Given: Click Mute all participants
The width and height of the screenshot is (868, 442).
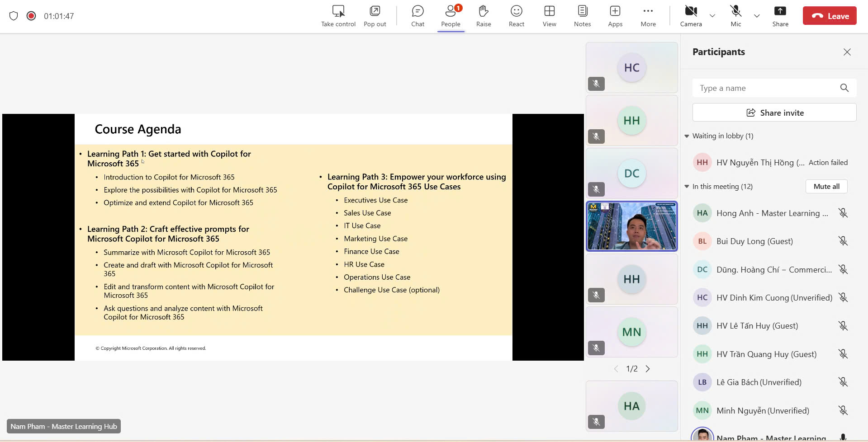Looking at the screenshot, I should [x=826, y=186].
